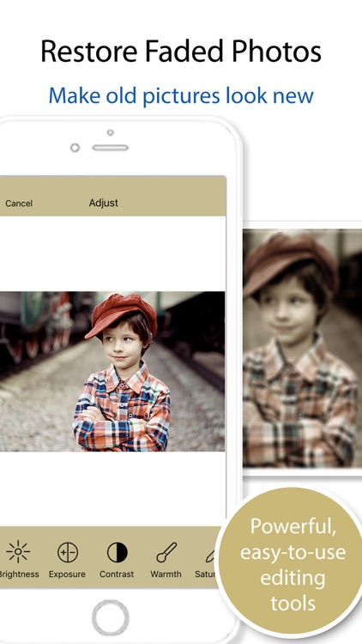362x644 pixels.
Task: Click the 'Restore Faded Photos' headline
Action: pyautogui.click(x=181, y=52)
